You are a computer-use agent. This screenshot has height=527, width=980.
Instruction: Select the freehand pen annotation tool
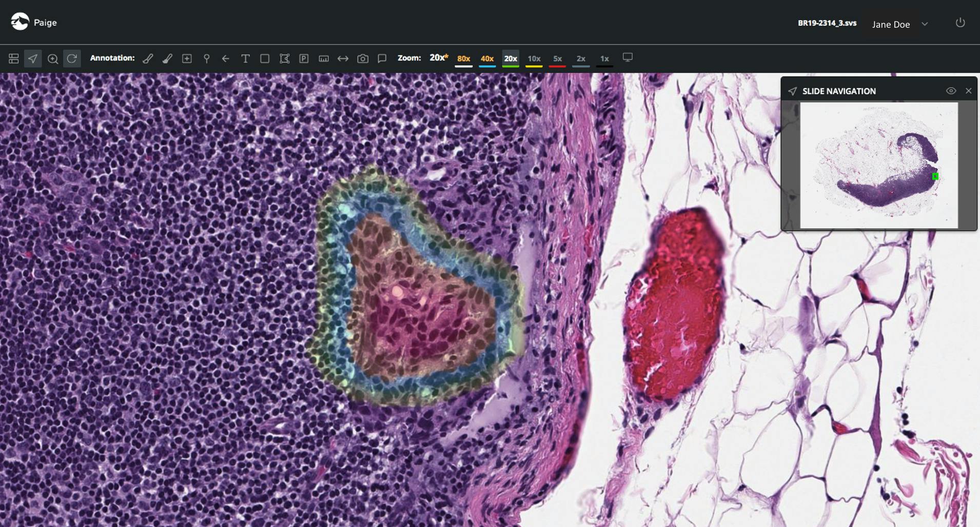coord(148,58)
